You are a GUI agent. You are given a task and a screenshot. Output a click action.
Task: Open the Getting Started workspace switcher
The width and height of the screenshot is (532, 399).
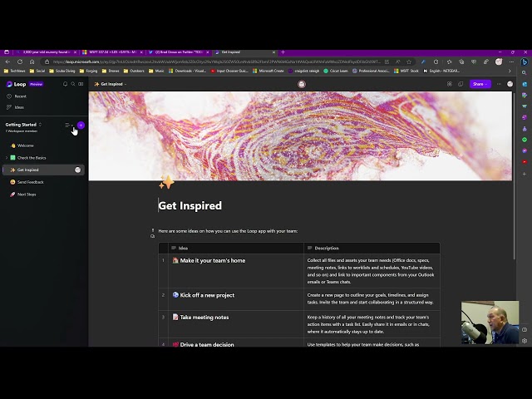point(23,125)
